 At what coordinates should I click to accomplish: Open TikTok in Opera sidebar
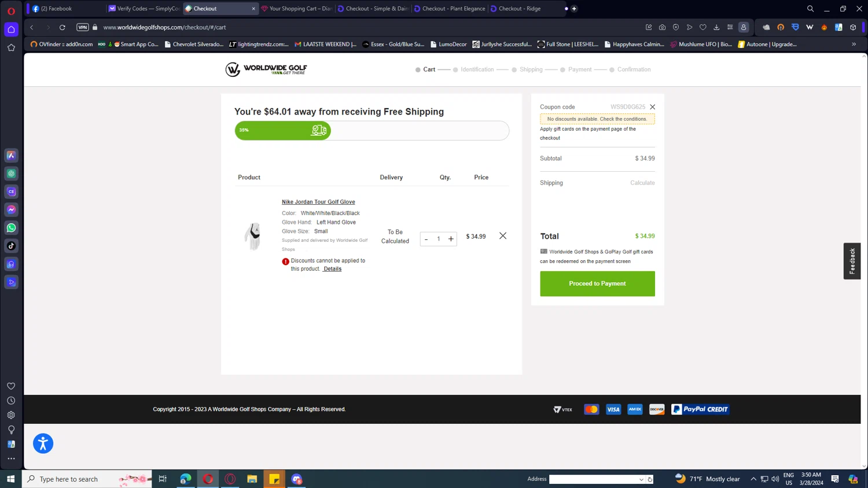(11, 246)
